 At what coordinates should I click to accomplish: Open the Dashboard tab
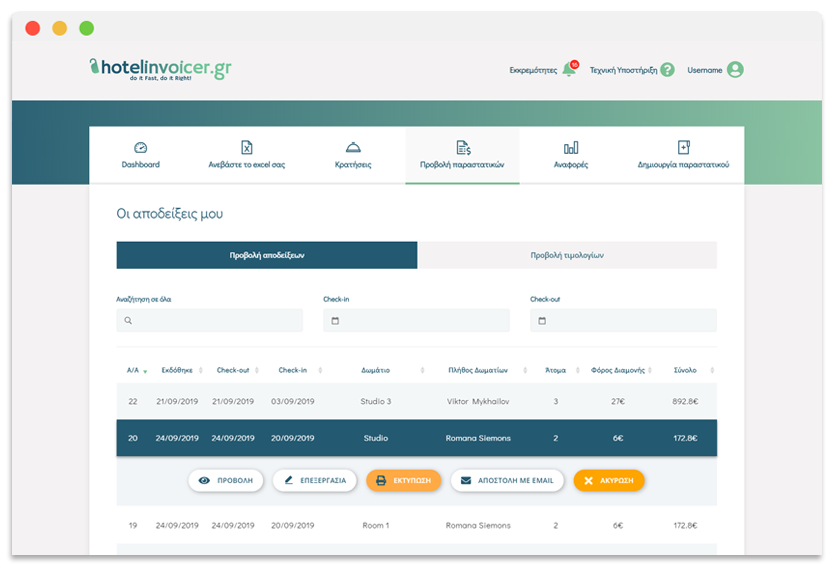(x=140, y=155)
